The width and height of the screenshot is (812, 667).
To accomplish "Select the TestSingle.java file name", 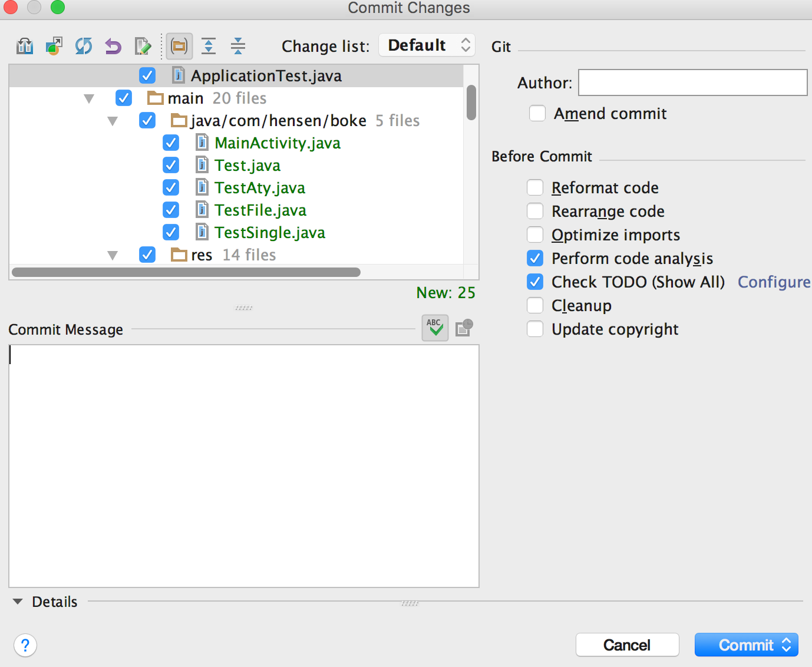I will pyautogui.click(x=270, y=233).
